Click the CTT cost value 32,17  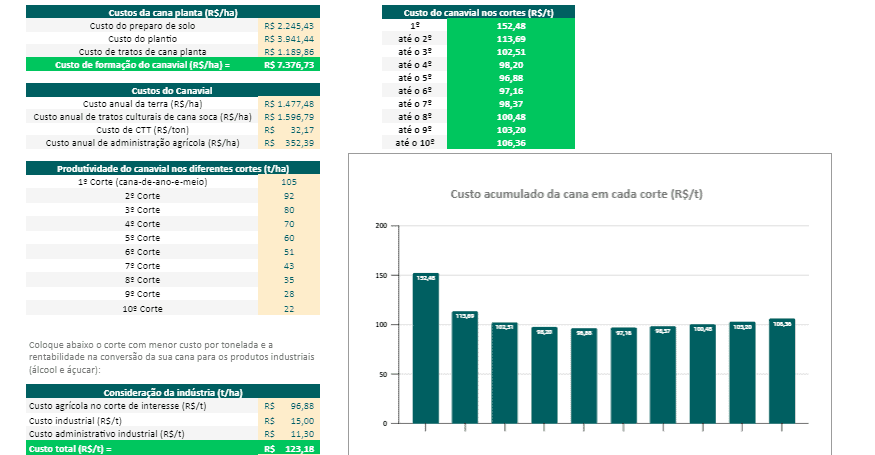click(288, 129)
